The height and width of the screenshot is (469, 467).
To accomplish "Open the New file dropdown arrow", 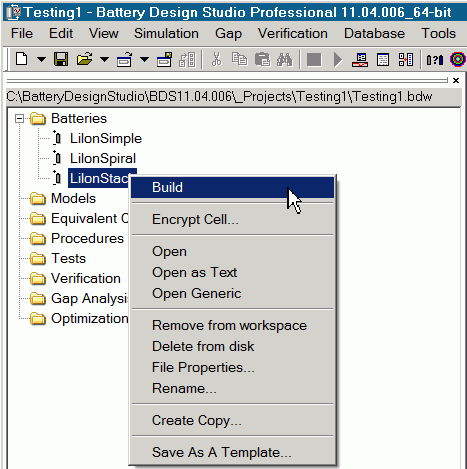I will [x=41, y=60].
